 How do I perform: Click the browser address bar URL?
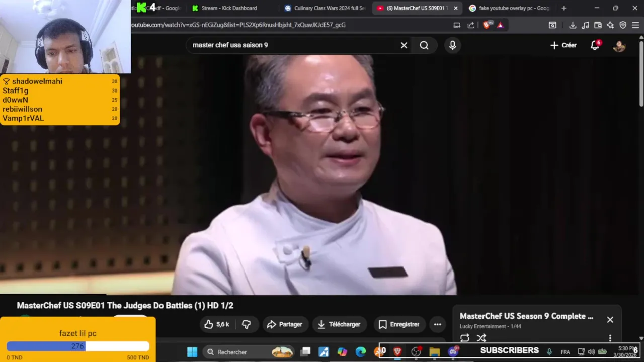click(238, 25)
